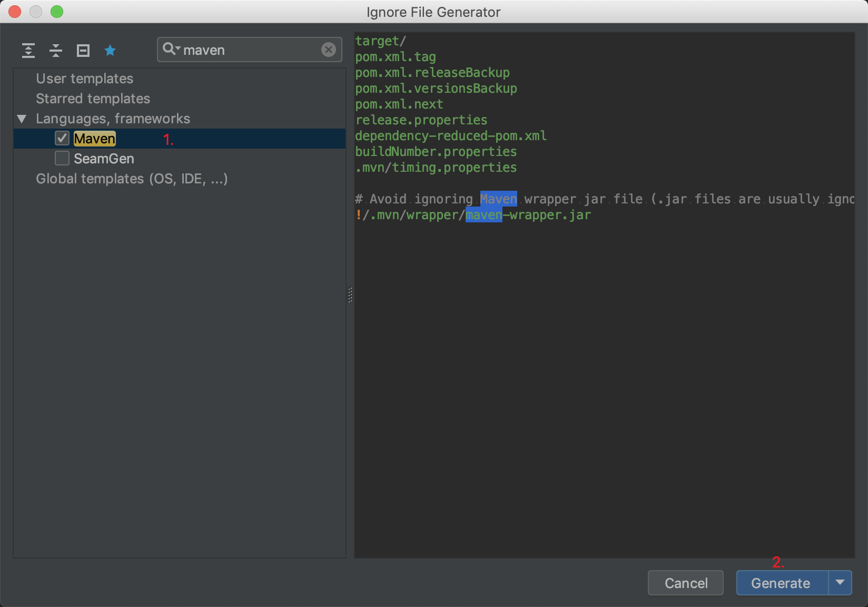This screenshot has height=607, width=868.
Task: Clear the maven search text
Action: 329,50
